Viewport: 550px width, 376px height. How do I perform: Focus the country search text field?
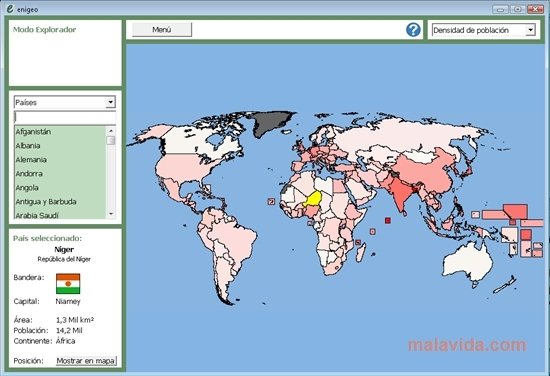coord(65,117)
